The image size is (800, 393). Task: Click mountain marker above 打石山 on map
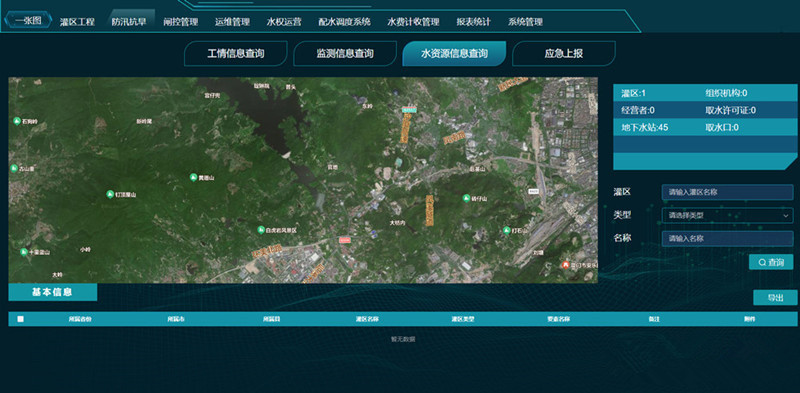[x=466, y=198]
